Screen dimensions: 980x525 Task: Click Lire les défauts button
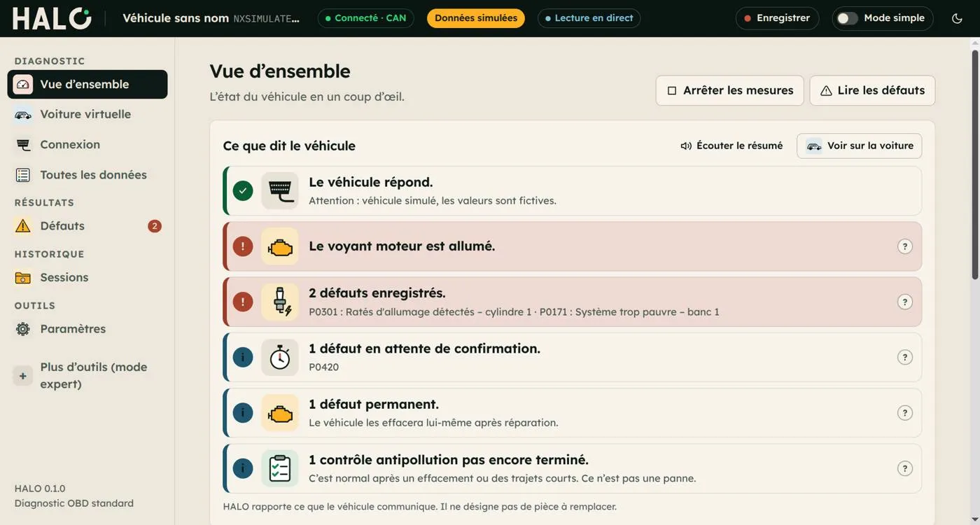[x=872, y=90]
